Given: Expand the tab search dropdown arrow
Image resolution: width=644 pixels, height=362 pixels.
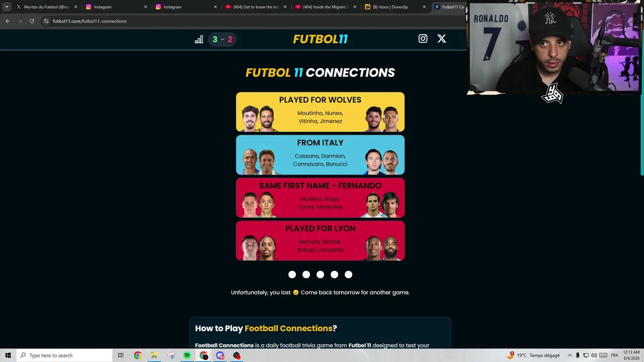Looking at the screenshot, I should coord(7,7).
